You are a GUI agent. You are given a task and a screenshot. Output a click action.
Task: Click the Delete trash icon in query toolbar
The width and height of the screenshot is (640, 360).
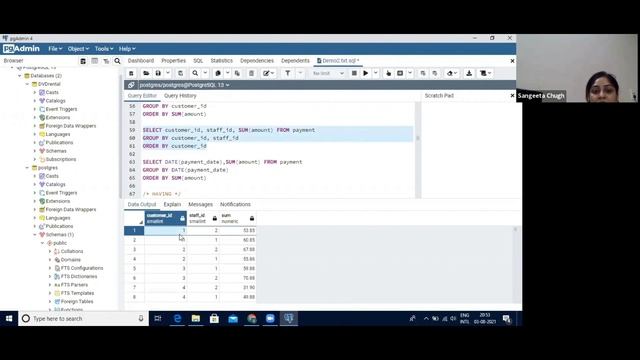(251, 73)
